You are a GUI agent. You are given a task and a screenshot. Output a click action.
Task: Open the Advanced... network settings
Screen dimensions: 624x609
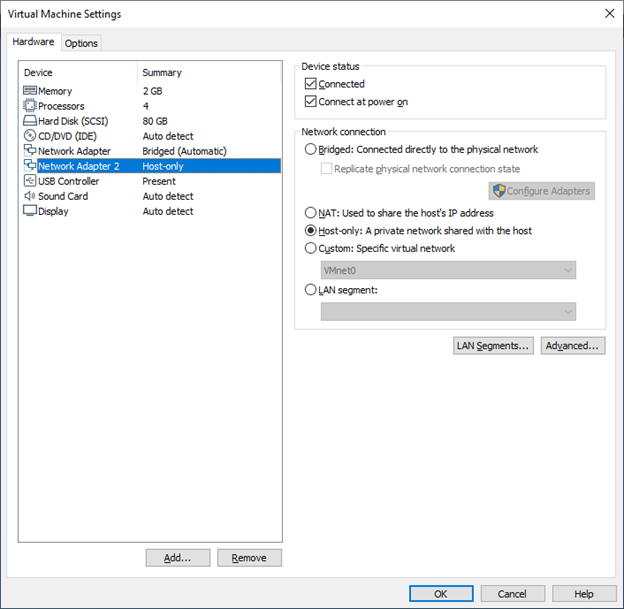[x=573, y=346]
